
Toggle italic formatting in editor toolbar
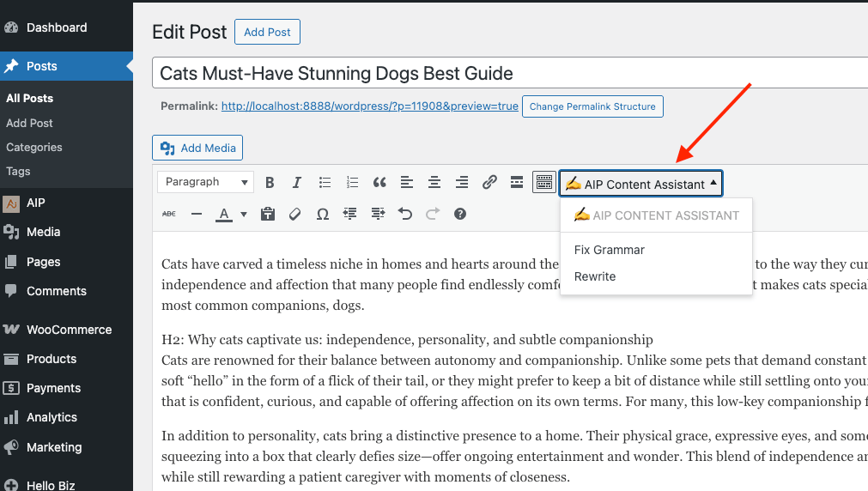[x=297, y=182]
